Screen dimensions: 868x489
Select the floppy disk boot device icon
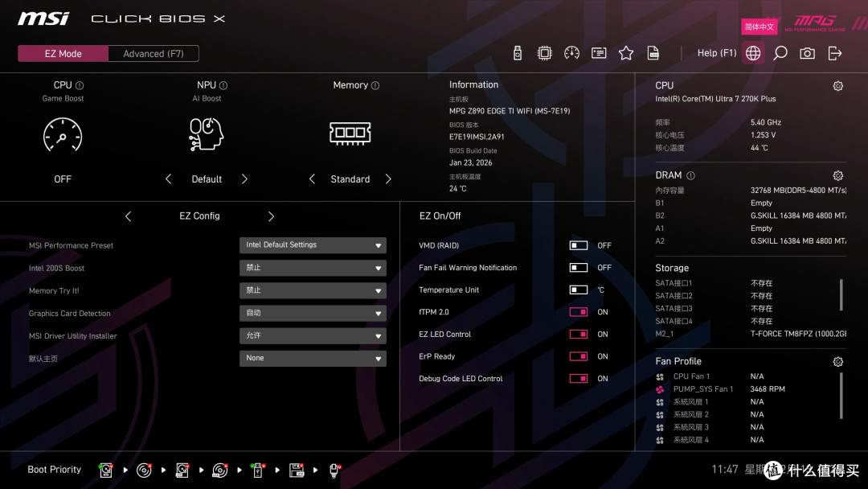pyautogui.click(x=297, y=471)
